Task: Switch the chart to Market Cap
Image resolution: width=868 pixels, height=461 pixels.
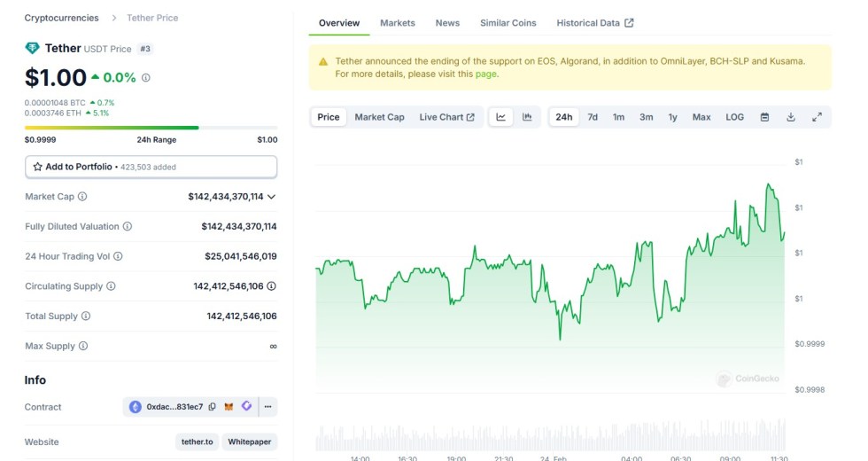Action: [379, 117]
